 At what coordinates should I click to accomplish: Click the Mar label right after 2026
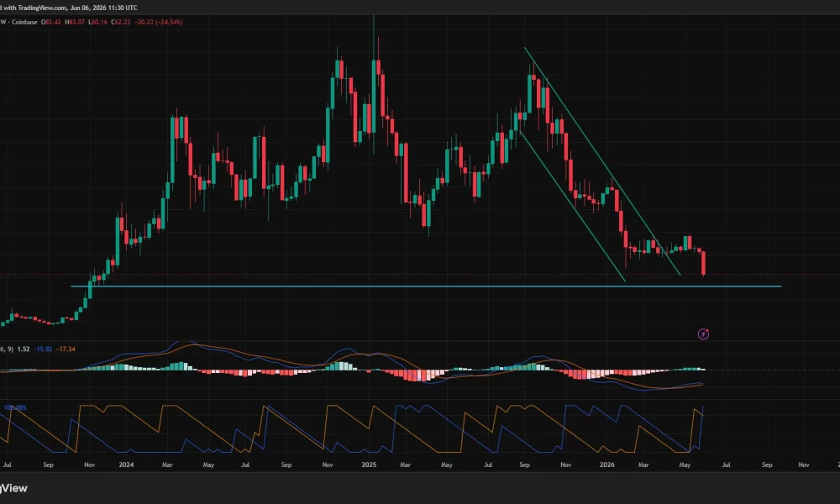[x=643, y=465]
